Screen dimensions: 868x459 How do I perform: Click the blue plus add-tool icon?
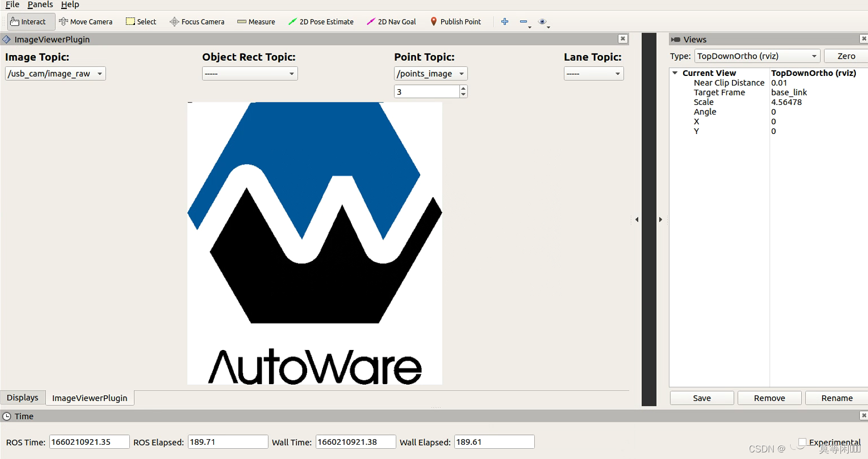point(505,21)
